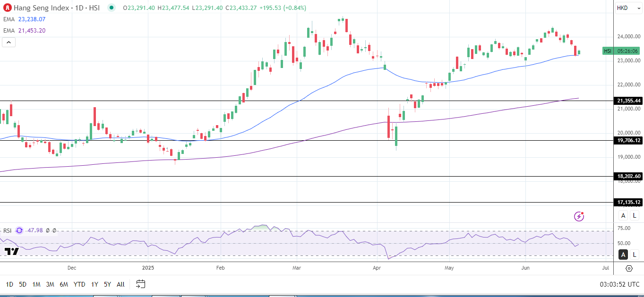Click the change value +195.53 (+0.84%)
This screenshot has height=297, width=644.
[283, 8]
